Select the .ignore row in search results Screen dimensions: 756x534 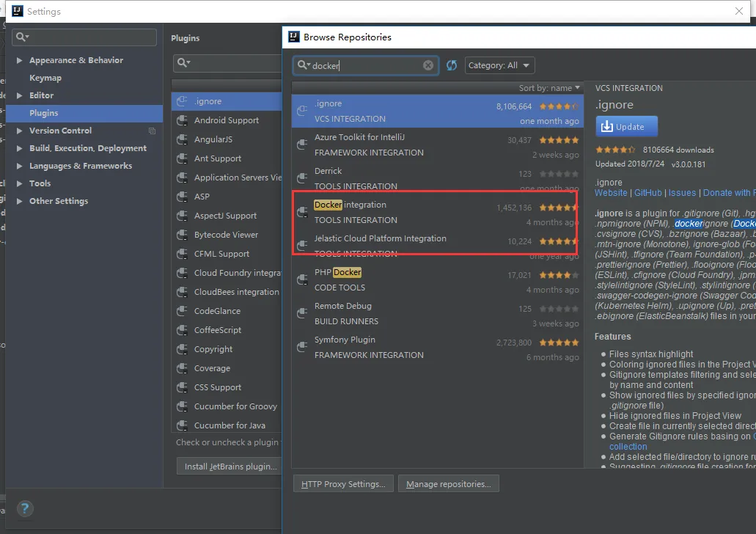click(x=437, y=111)
